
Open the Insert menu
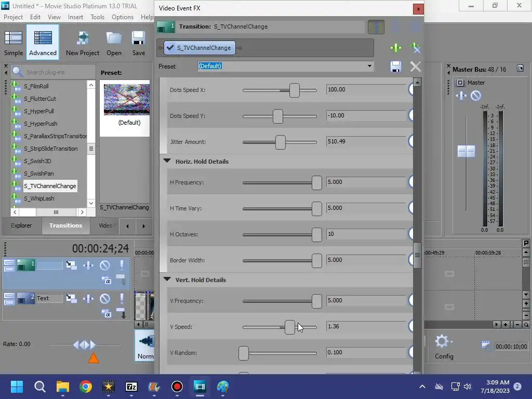(x=75, y=17)
